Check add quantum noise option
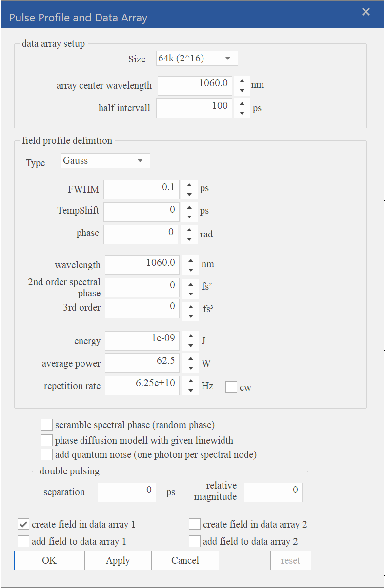 coord(47,454)
